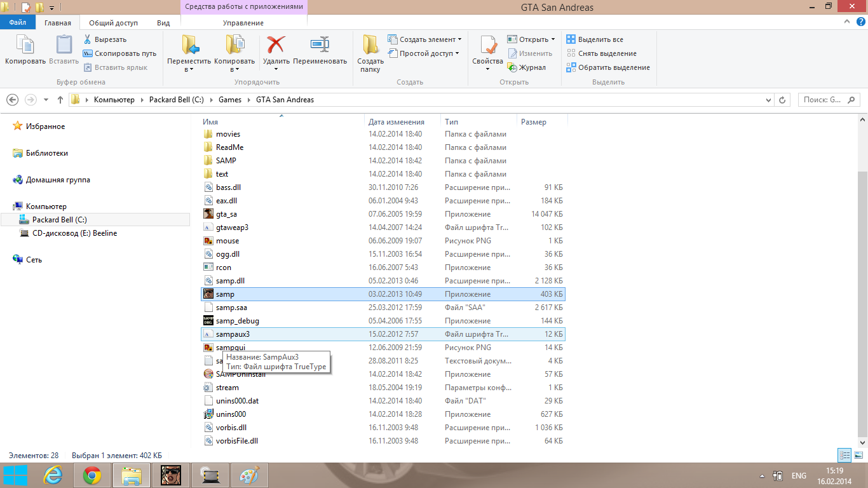This screenshot has height=488, width=868.
Task: Click Вырезать scissors button
Action: pyautogui.click(x=105, y=39)
